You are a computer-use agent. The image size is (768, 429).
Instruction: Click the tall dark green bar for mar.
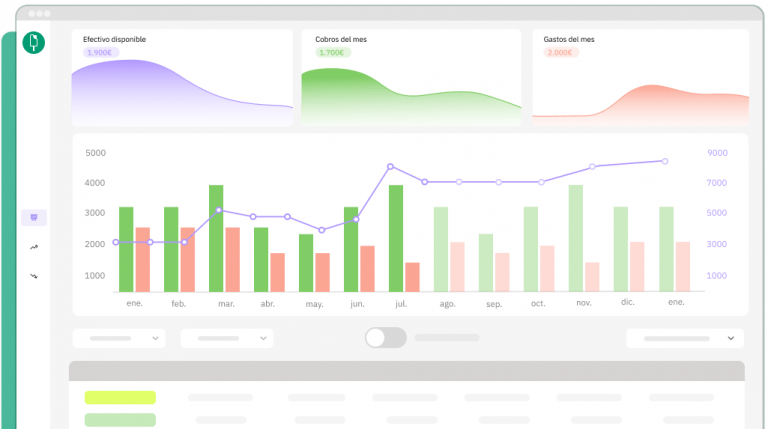(x=216, y=238)
